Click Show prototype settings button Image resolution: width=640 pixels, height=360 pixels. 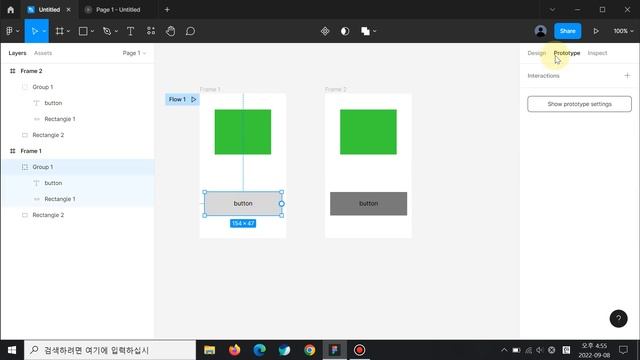[x=579, y=104]
